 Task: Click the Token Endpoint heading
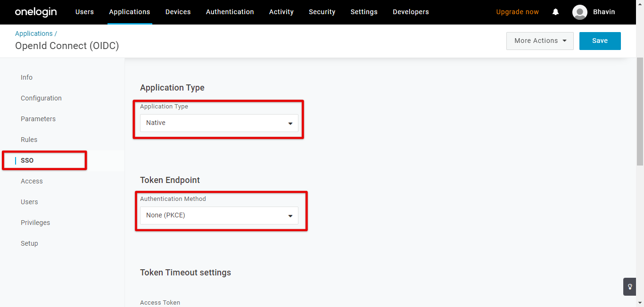(170, 180)
